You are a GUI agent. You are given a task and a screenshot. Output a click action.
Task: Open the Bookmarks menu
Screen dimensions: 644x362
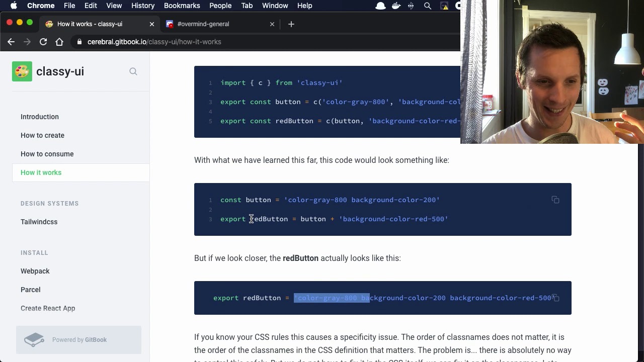pos(182,6)
